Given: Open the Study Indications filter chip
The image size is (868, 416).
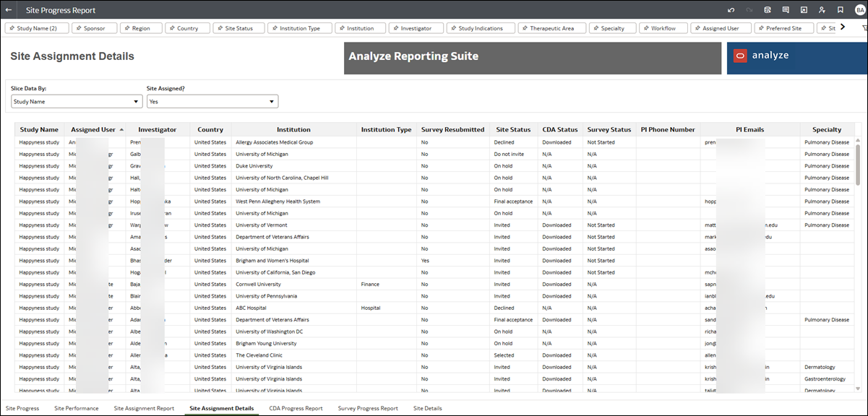Looking at the screenshot, I should 481,28.
